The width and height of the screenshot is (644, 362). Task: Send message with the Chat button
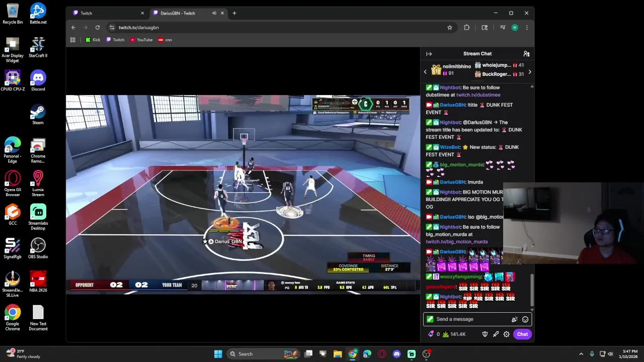(522, 334)
